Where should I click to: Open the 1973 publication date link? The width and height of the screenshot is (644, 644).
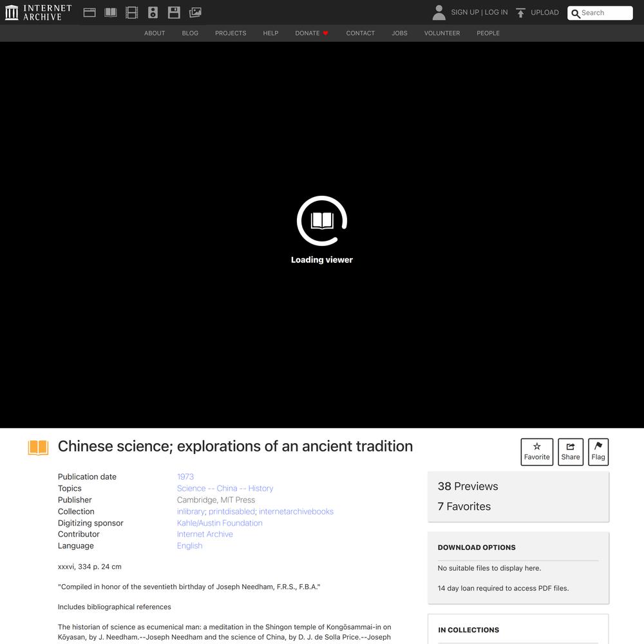[185, 477]
